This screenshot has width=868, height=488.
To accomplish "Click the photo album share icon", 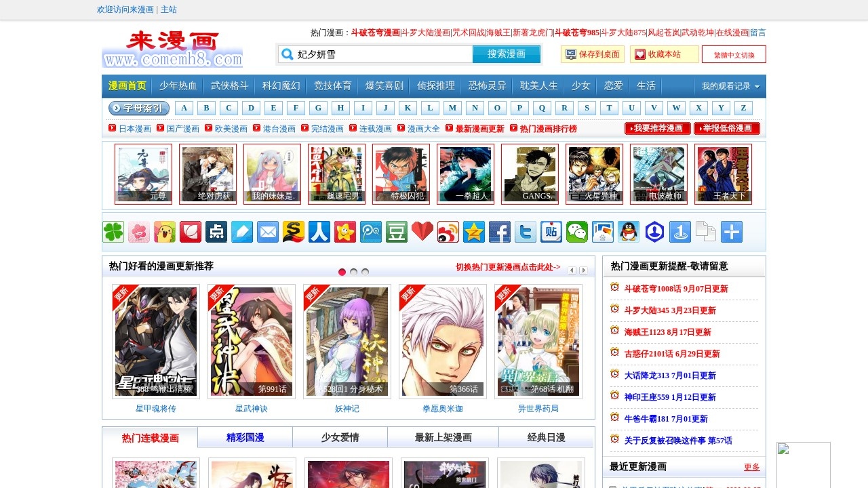I will coord(603,232).
